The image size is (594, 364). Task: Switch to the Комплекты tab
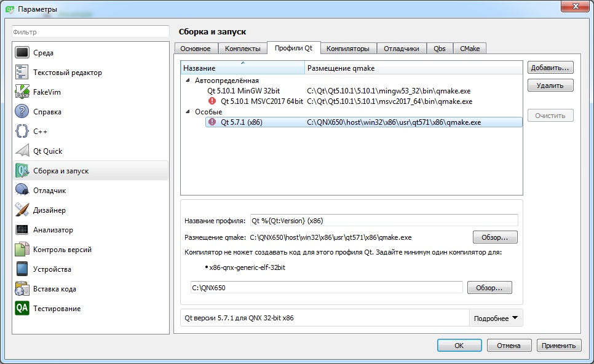click(242, 49)
